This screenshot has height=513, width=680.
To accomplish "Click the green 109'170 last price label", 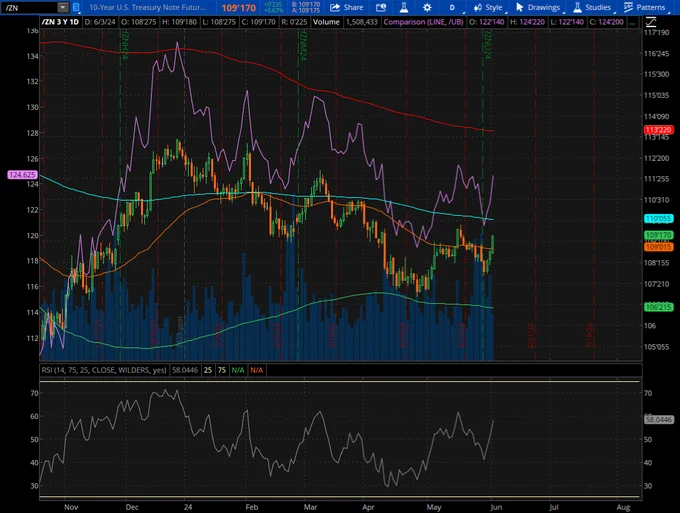I will pyautogui.click(x=658, y=235).
